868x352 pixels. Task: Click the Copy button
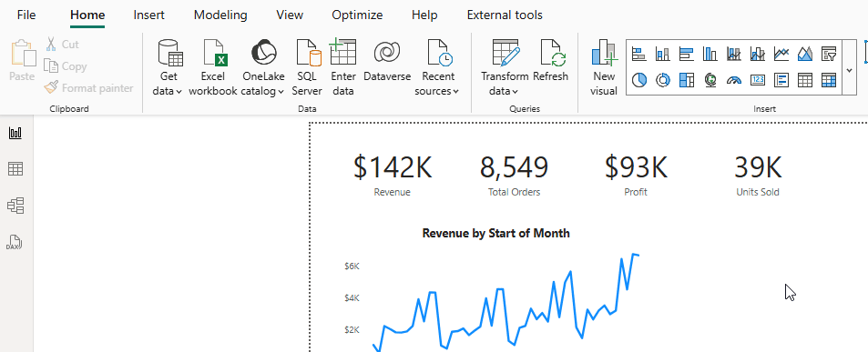point(66,66)
